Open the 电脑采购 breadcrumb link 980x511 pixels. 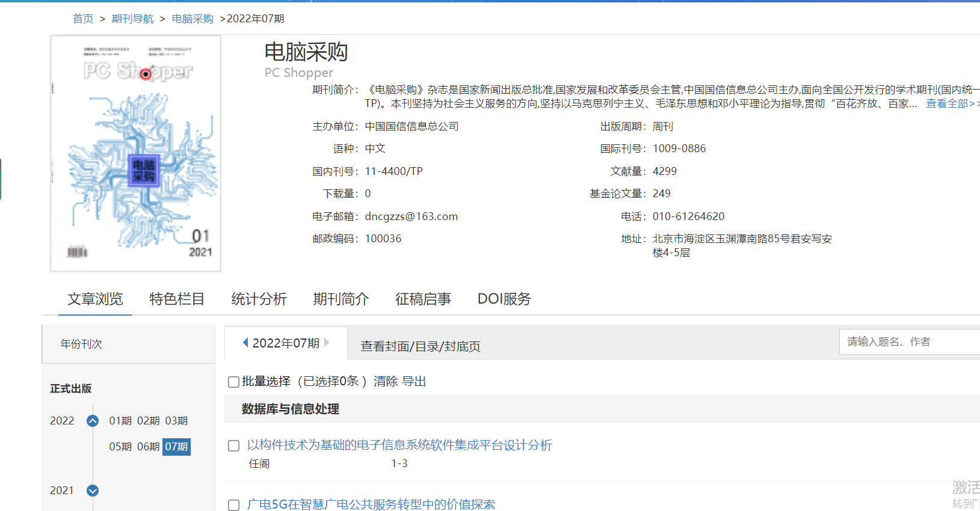coord(193,19)
